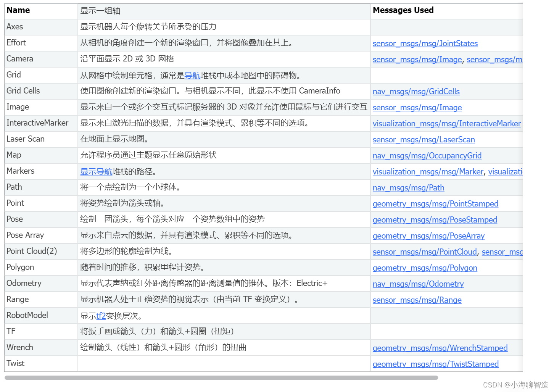This screenshot has height=392, width=554.
Task: Open the visualization_msgs/msg/Marker link
Action: [428, 172]
